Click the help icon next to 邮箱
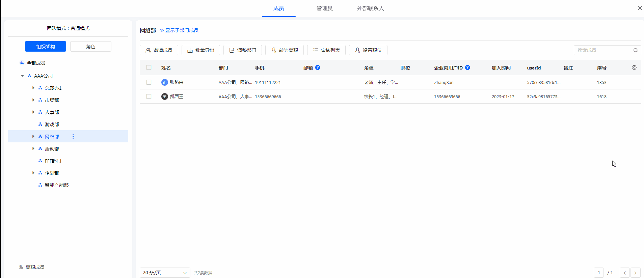The width and height of the screenshot is (644, 278). (x=318, y=67)
